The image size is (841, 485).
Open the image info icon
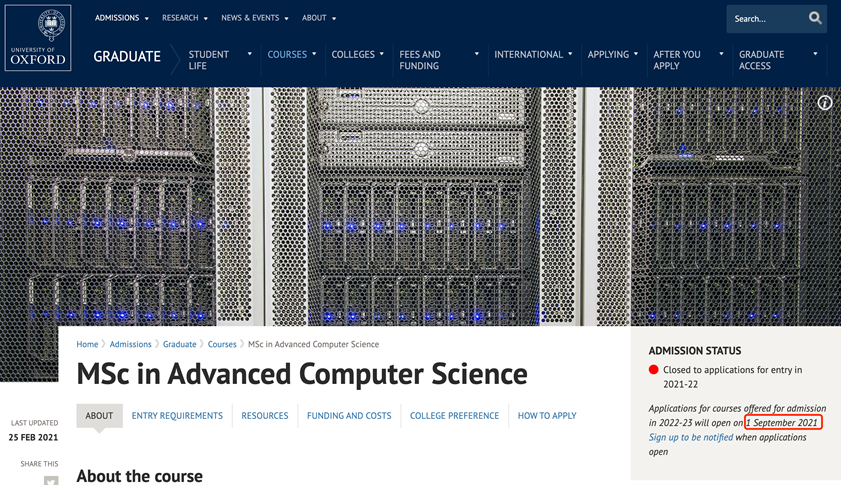[x=824, y=102]
